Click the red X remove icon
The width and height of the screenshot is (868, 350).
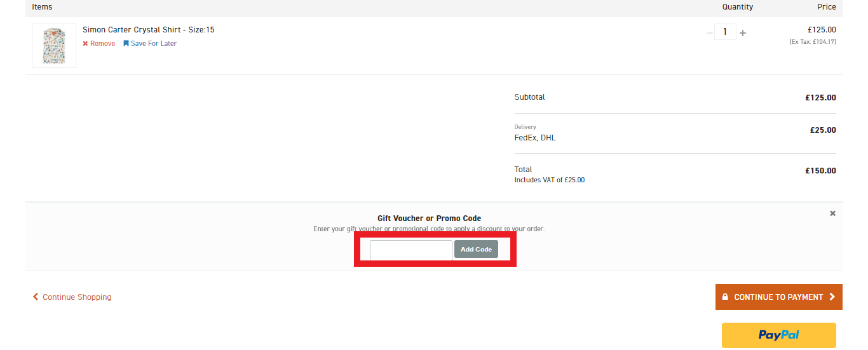click(x=85, y=44)
